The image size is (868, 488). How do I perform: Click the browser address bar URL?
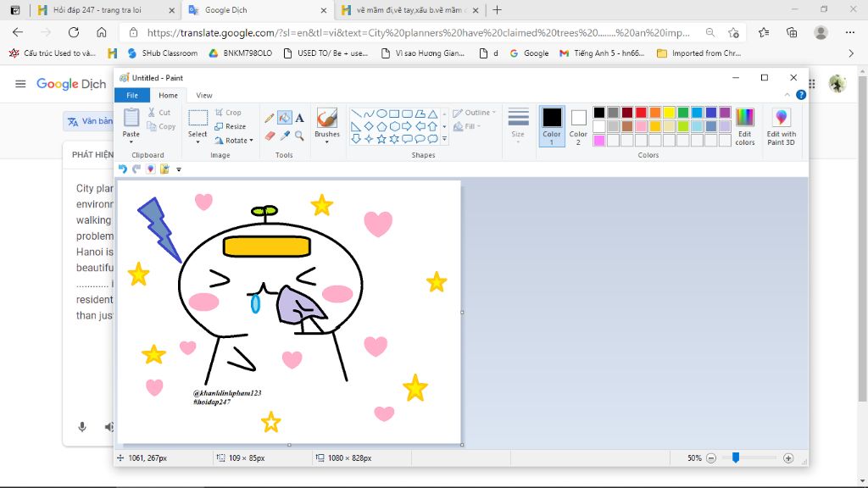click(x=418, y=33)
